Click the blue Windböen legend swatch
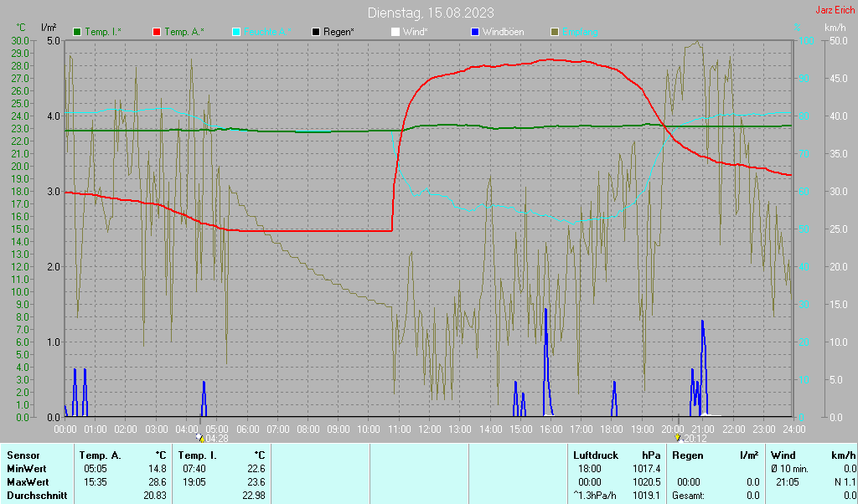 [475, 32]
